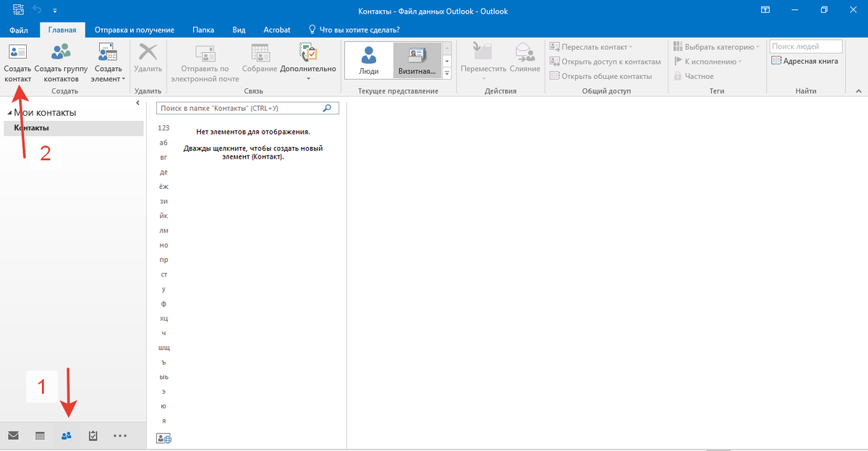Image resolution: width=868 pixels, height=451 pixels.
Task: Jump to 123 index
Action: click(163, 128)
